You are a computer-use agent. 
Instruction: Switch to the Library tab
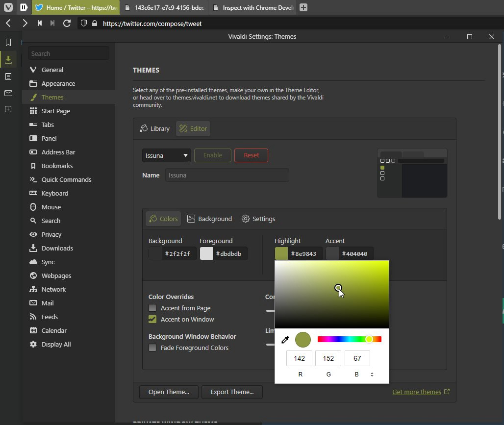tap(154, 128)
